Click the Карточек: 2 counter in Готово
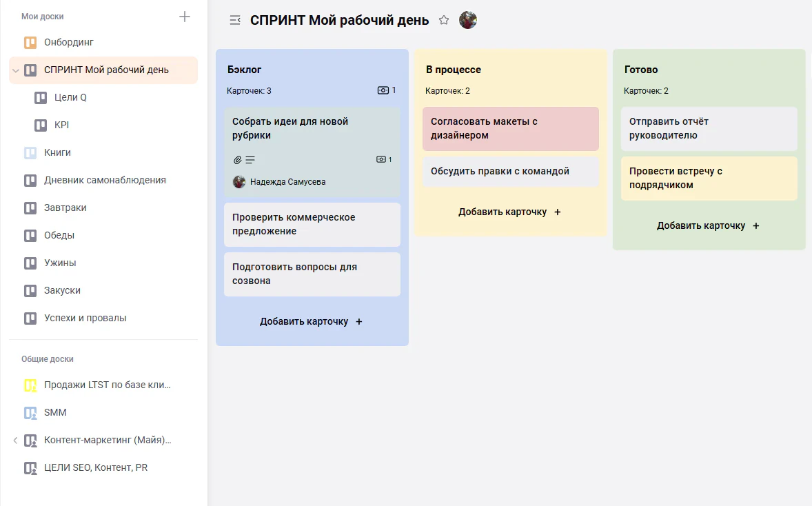This screenshot has width=812, height=506. tap(646, 91)
